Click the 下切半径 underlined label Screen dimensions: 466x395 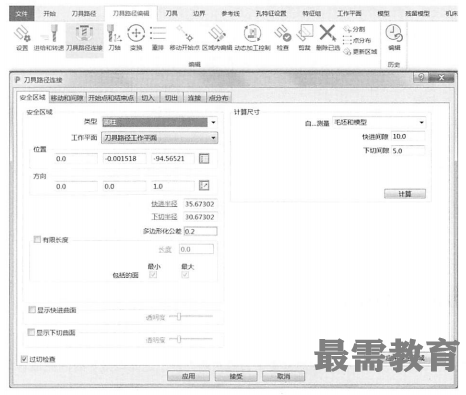[164, 217]
